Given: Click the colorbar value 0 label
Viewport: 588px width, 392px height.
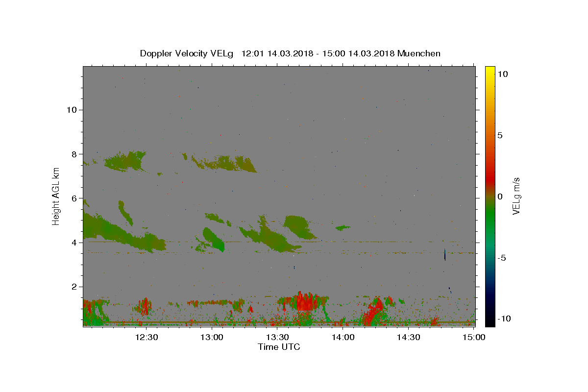Looking at the screenshot, I should tap(500, 196).
